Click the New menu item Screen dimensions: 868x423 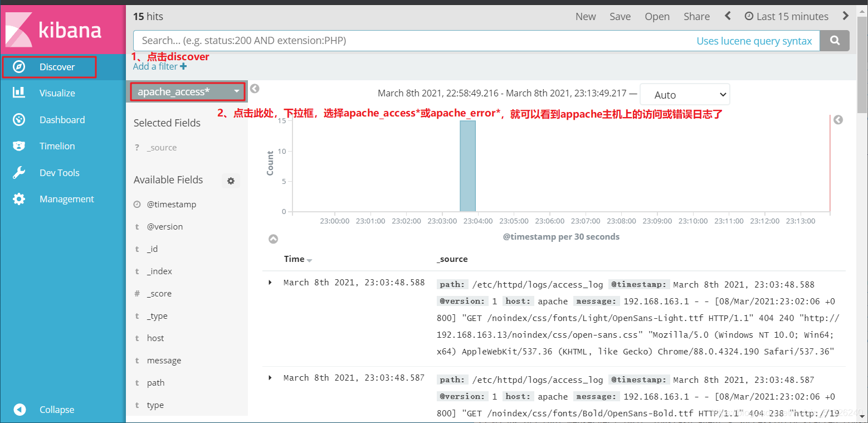pos(586,16)
